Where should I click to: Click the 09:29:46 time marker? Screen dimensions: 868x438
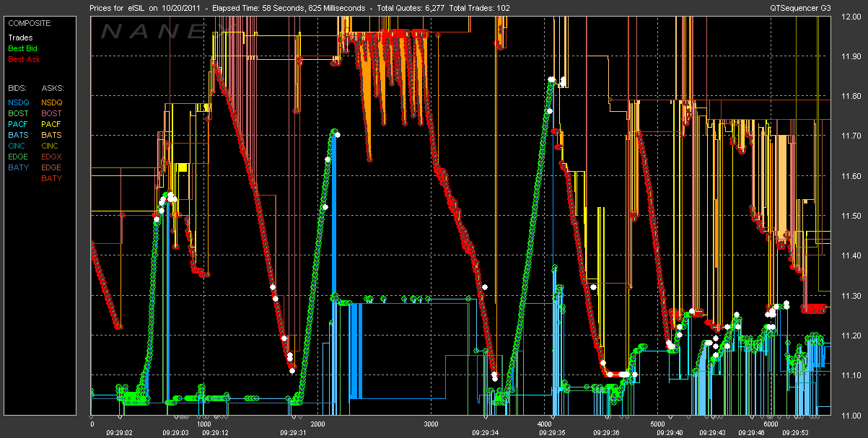(751, 433)
